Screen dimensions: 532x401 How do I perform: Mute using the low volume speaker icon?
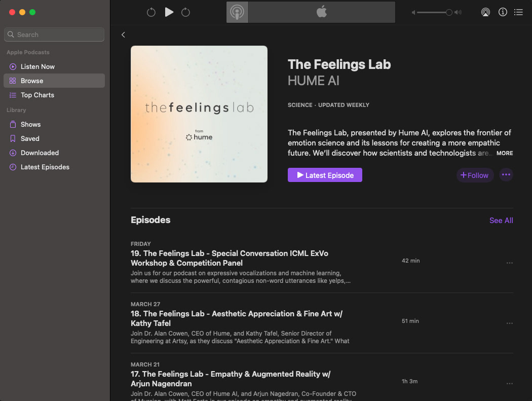click(413, 13)
